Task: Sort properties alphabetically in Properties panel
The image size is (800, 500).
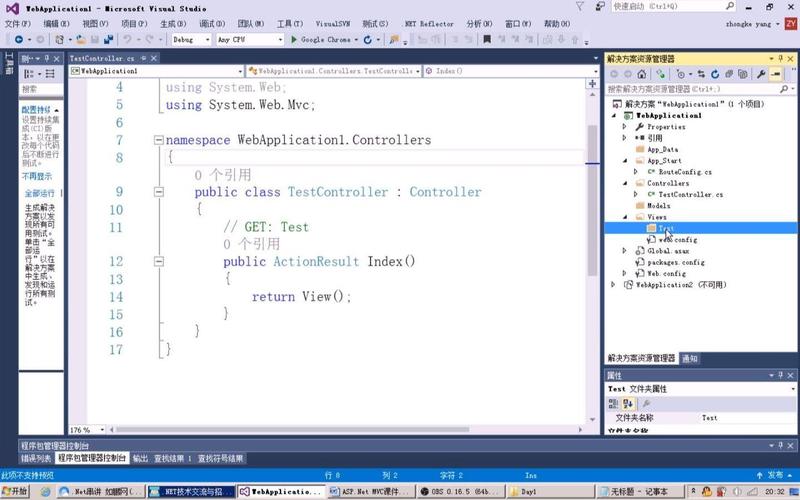Action: pos(628,404)
